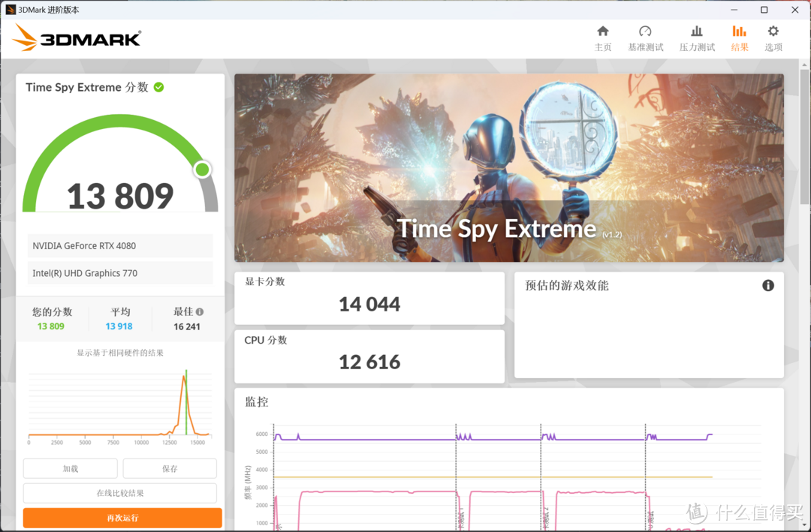Click the orange 再次运行 run again button

click(122, 518)
